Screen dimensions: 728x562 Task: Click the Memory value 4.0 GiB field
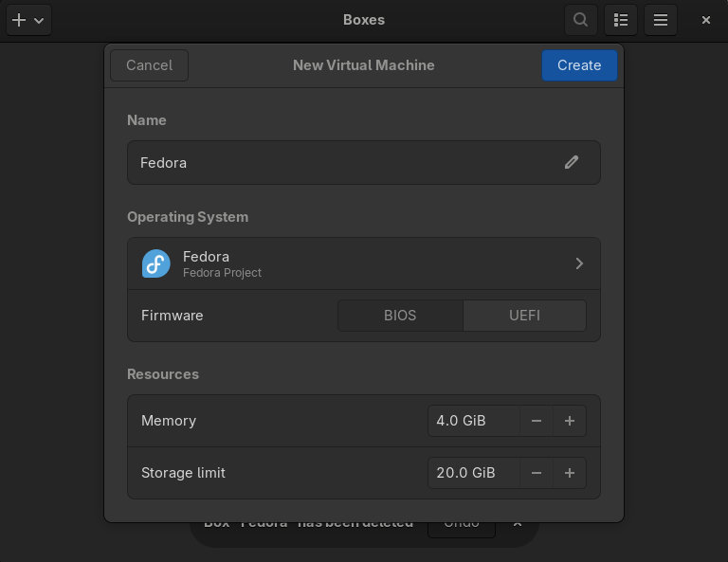tap(474, 421)
